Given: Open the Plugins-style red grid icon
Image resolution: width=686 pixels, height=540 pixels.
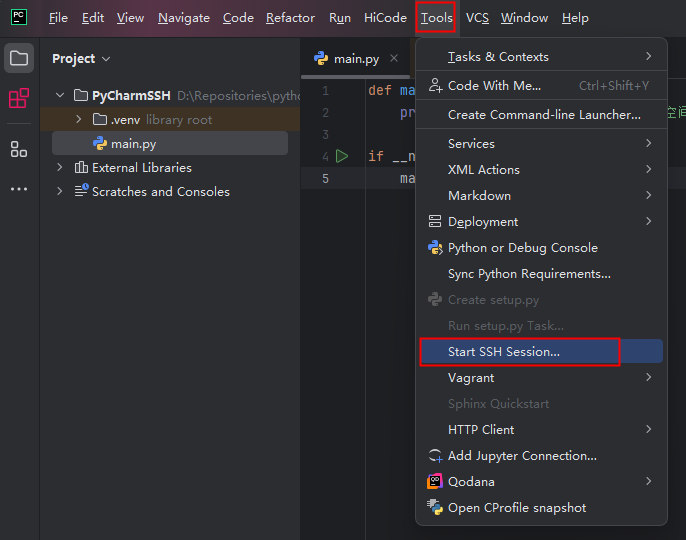Looking at the screenshot, I should point(19,98).
